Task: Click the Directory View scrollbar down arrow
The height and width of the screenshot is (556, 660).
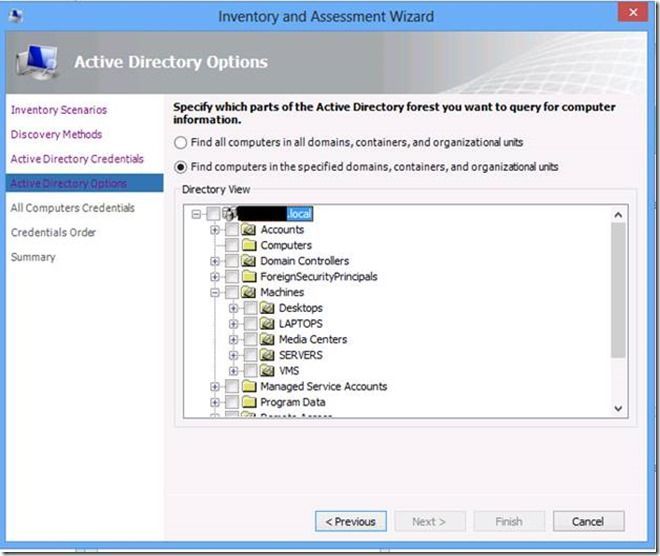Action: point(618,408)
